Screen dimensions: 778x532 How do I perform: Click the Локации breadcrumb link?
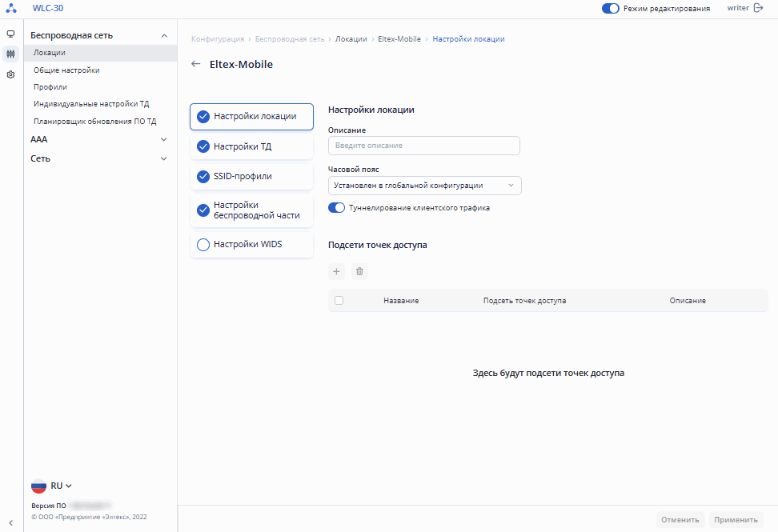(x=351, y=38)
